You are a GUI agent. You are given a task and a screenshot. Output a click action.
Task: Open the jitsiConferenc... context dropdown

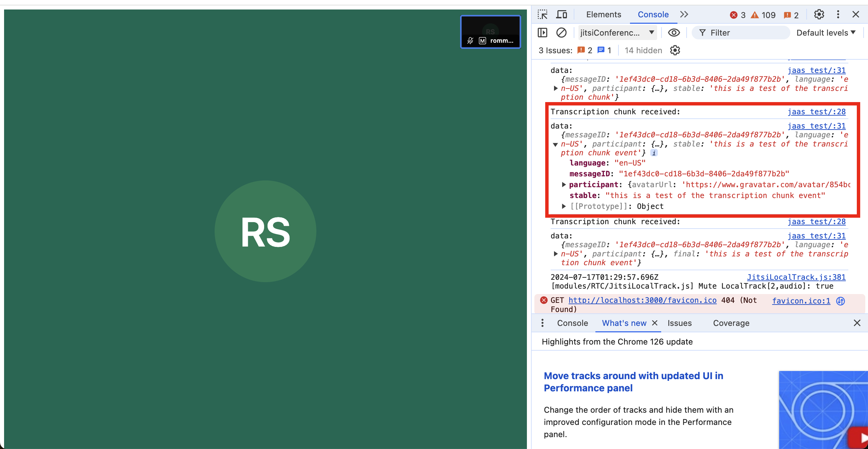(x=617, y=33)
